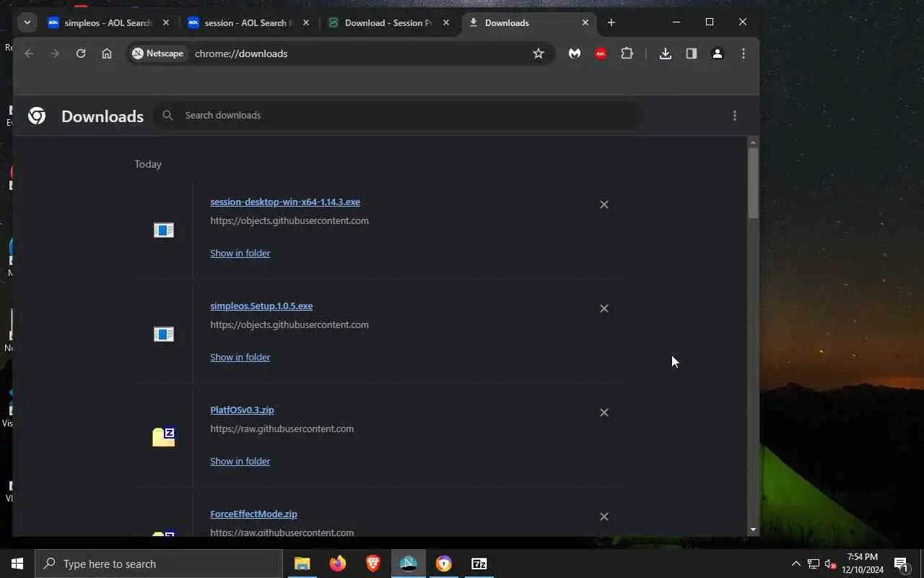The width and height of the screenshot is (924, 578).
Task: Click the Search downloads field
Action: coord(397,116)
